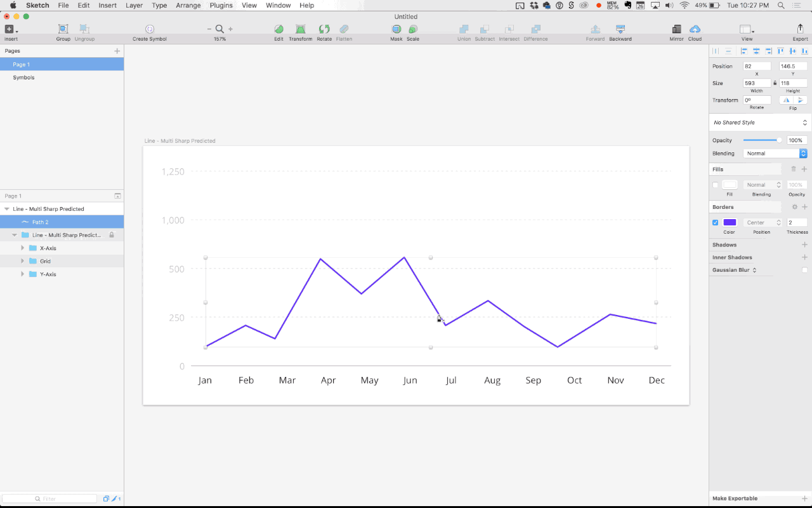This screenshot has height=508, width=812.
Task: Click the Export toolbar icon
Action: (x=800, y=29)
